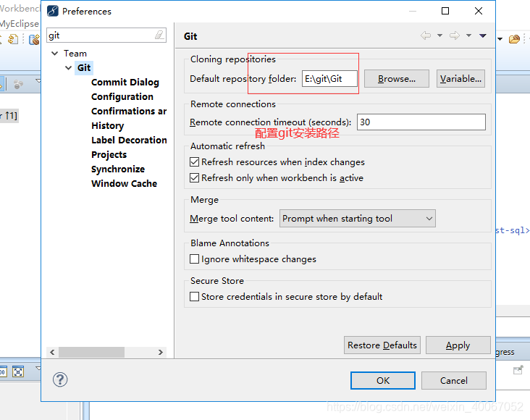Open the Git page view menu triangle
This screenshot has width=530, height=420.
483,35
